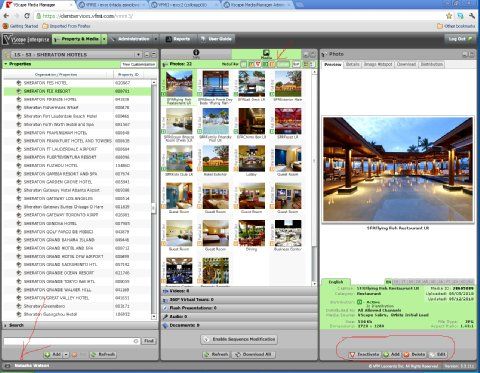The height and width of the screenshot is (373, 480).
Task: Open the Add dropdown arrow in properties panel
Action: tap(66, 354)
